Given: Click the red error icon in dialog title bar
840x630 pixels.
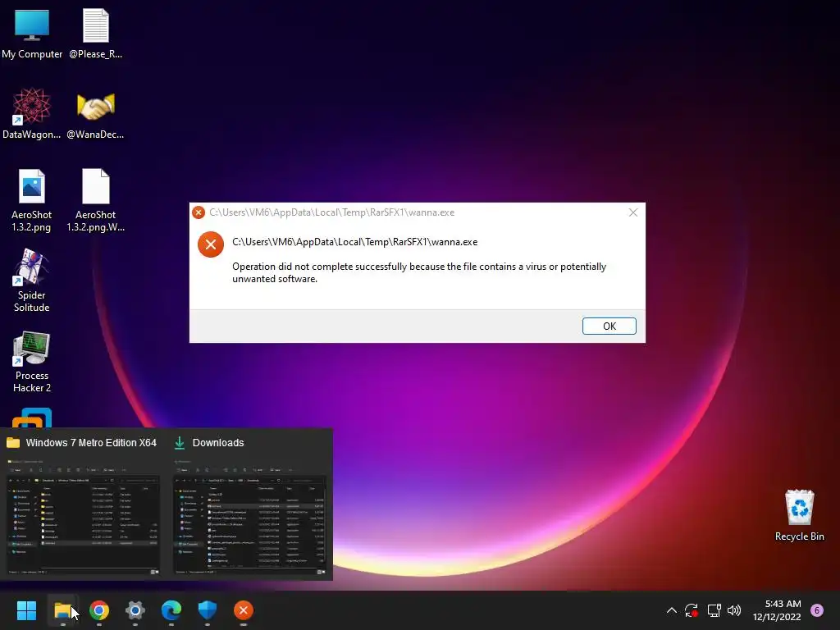Looking at the screenshot, I should 199,212.
